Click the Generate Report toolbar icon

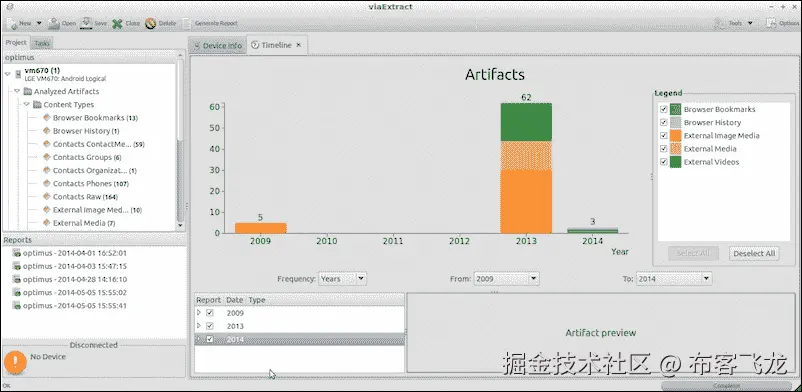(x=187, y=24)
